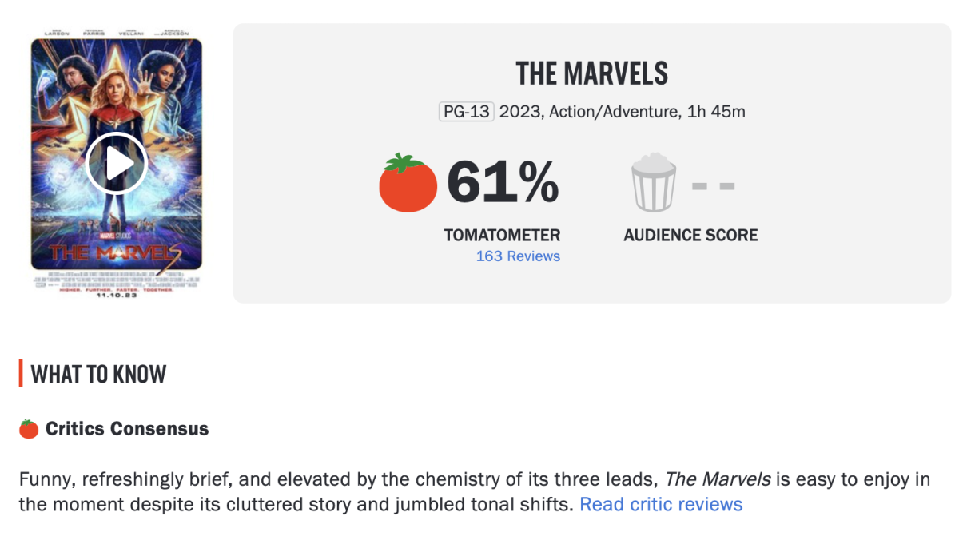Open the Read critic reviews link
Viewport: 959px width, 560px height.
point(661,505)
